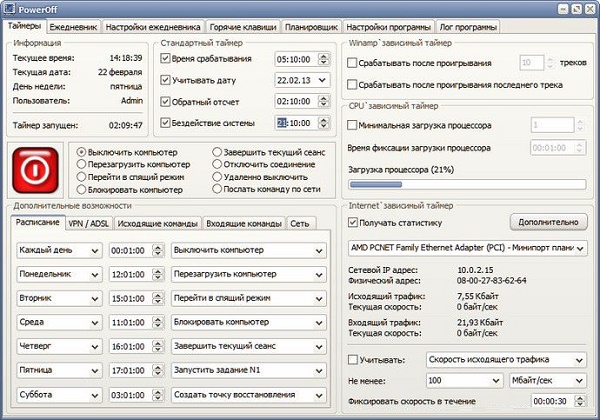Select "Перезагрузить компьютер" radio button
600x420 pixels.
[82, 163]
